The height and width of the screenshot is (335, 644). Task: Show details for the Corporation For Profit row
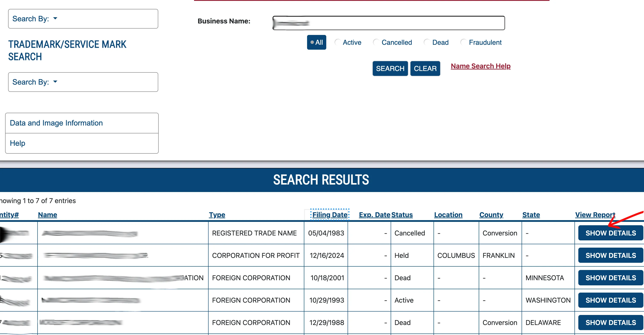pyautogui.click(x=611, y=255)
